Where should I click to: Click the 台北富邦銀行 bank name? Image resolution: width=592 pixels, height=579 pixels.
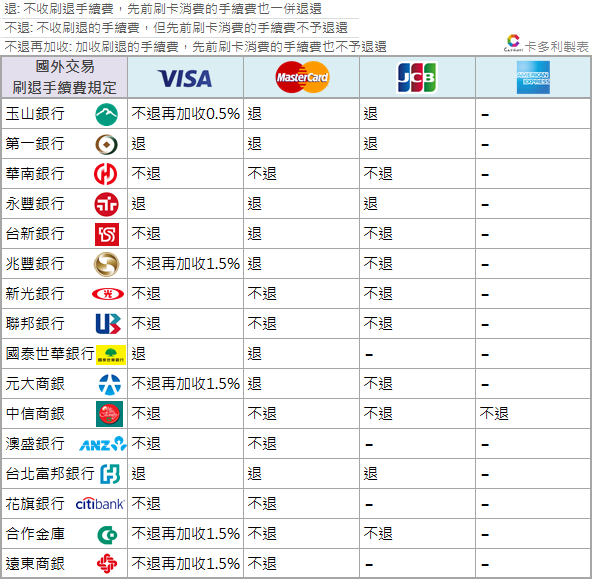click(x=50, y=474)
